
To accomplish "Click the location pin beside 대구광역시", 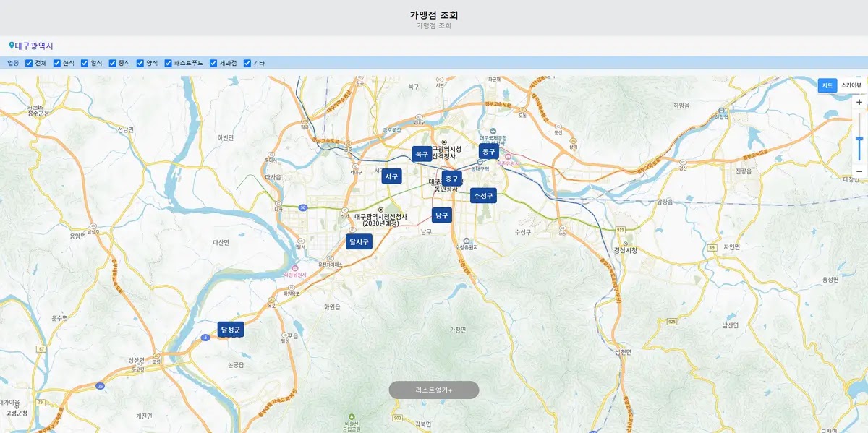I will pyautogui.click(x=12, y=46).
